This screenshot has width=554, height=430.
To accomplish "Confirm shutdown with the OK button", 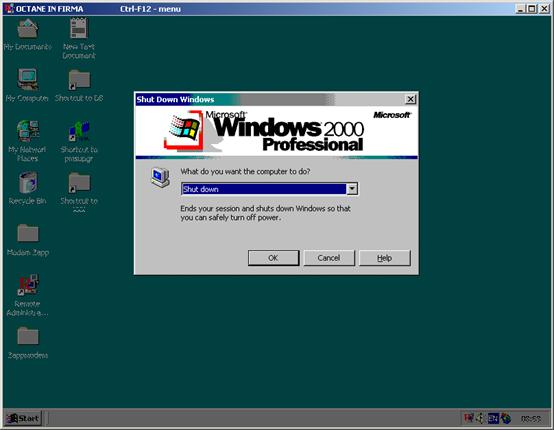I will click(x=273, y=258).
